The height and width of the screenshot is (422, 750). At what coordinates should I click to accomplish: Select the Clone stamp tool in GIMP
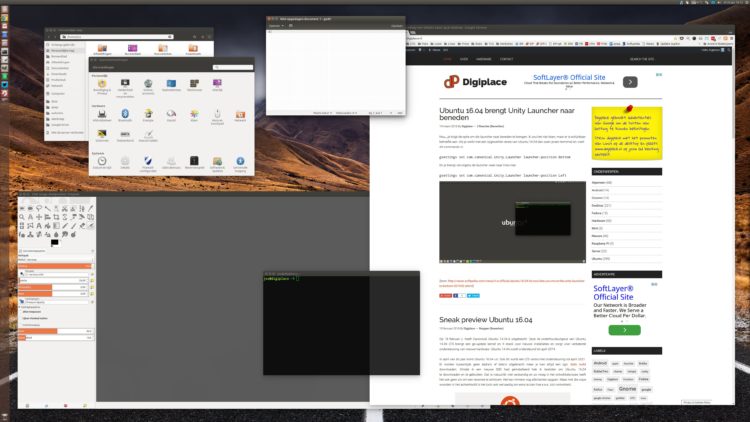pos(30,234)
